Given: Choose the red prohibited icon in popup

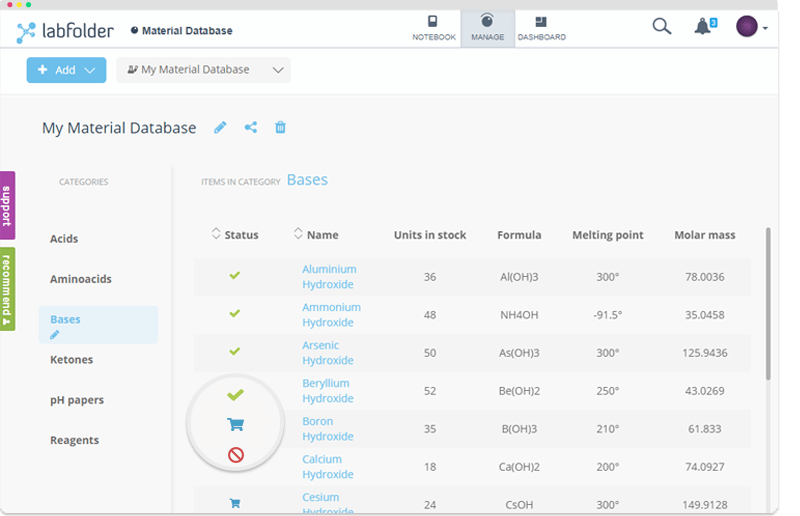Looking at the screenshot, I should coord(236,455).
